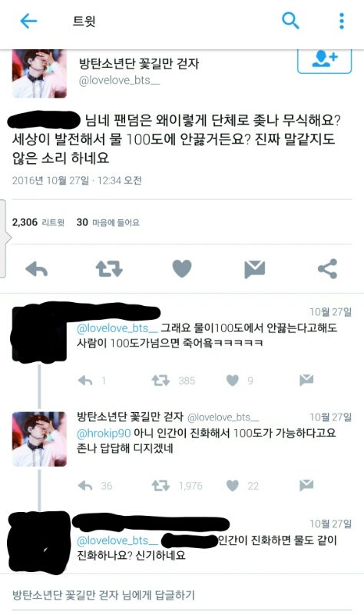364x615 pixels.
Task: Like the main tweet with the heart icon
Action: [x=182, y=268]
